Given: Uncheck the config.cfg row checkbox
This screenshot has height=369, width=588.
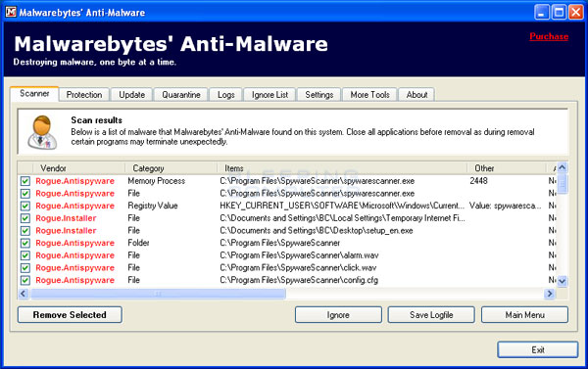Looking at the screenshot, I should [x=25, y=280].
